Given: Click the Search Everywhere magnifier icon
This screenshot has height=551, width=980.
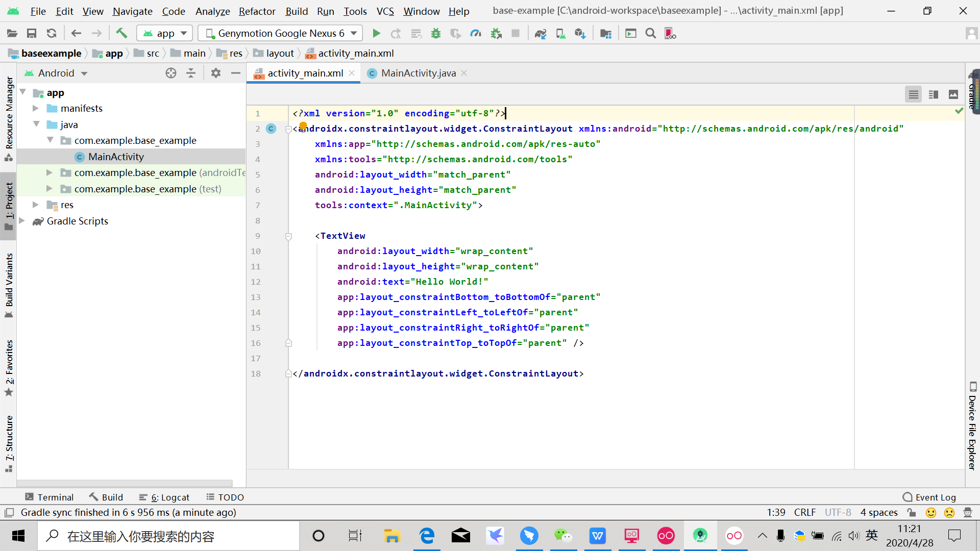Looking at the screenshot, I should [x=651, y=33].
